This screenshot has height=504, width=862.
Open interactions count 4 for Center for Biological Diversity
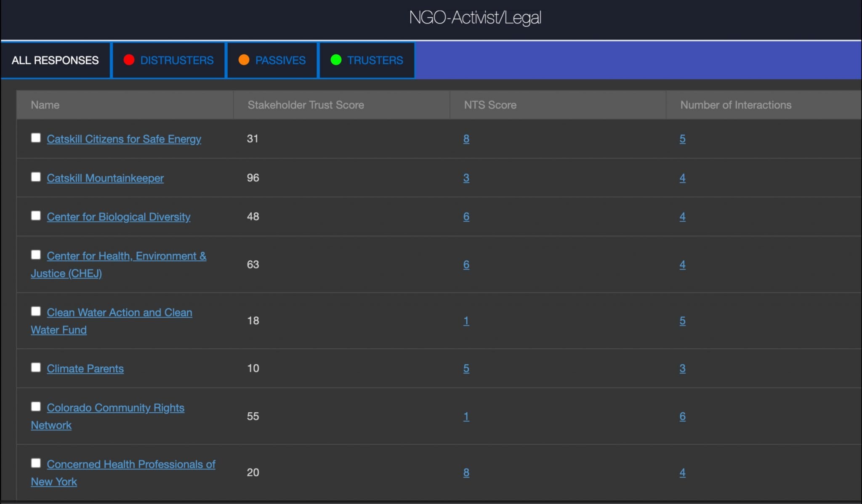(x=682, y=217)
